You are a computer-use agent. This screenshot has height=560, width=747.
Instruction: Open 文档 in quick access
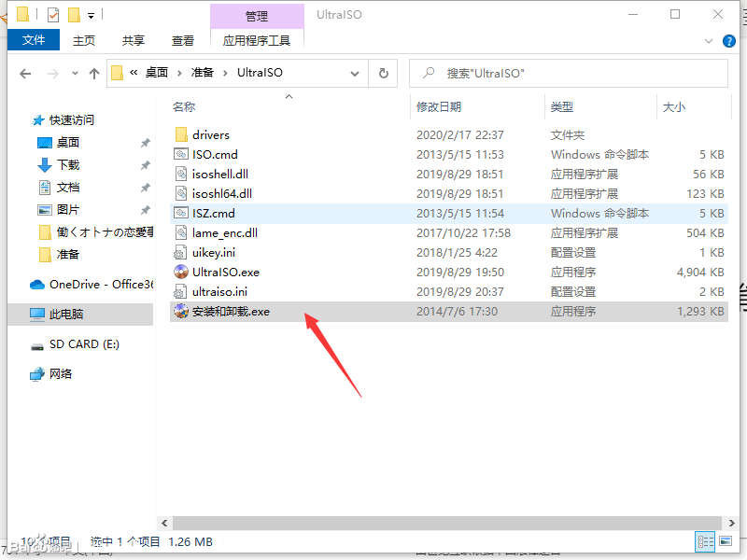pos(68,188)
